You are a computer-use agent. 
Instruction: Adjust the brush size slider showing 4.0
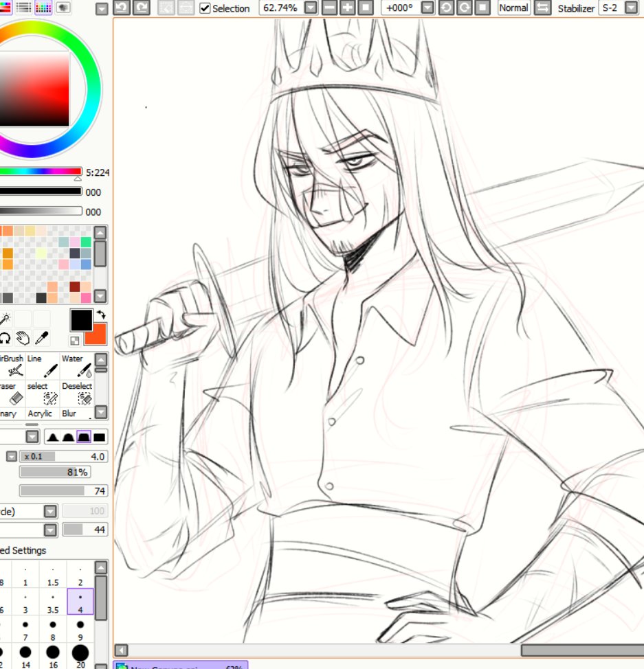(63, 457)
